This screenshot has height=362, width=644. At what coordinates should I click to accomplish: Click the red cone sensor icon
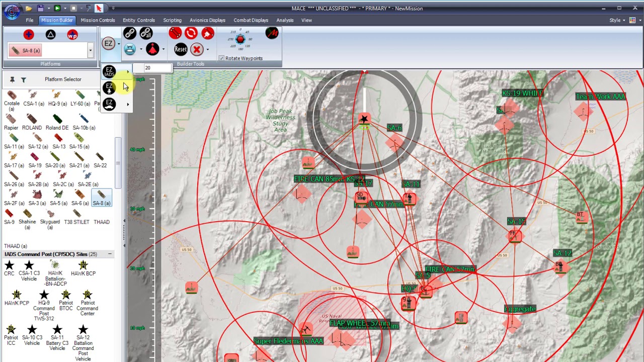(152, 49)
